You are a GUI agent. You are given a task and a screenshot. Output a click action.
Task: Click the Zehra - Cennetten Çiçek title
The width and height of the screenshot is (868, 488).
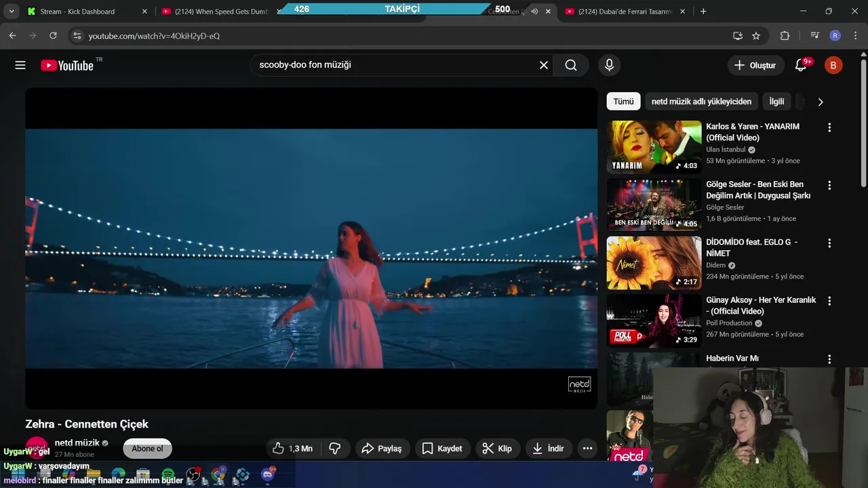(x=87, y=424)
